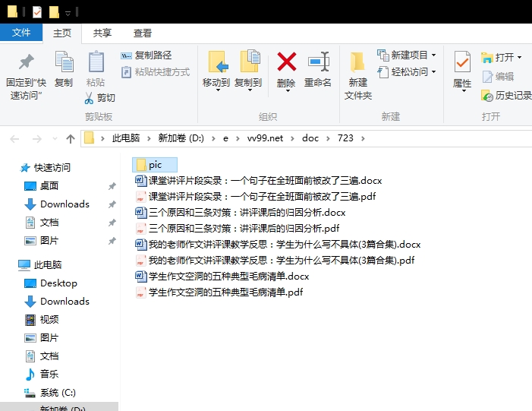This screenshot has height=411, width=532.
Task: Click the History (历史记录) icon
Action: pyautogui.click(x=487, y=96)
